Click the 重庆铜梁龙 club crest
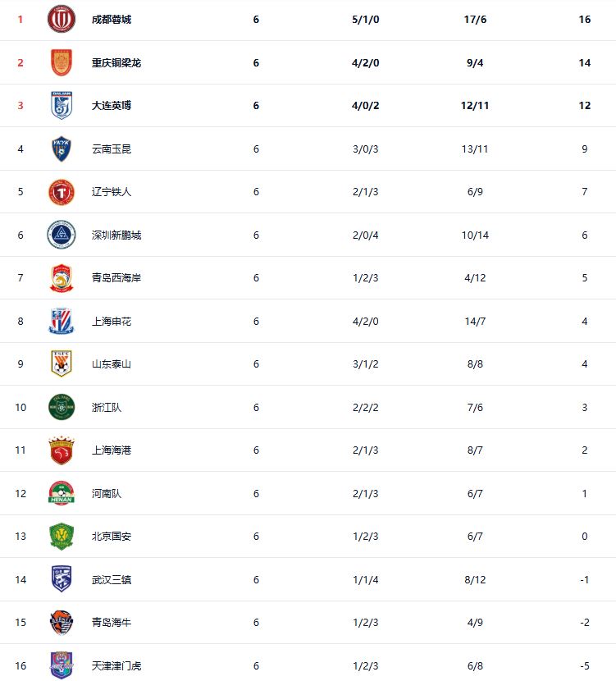This screenshot has width=616, height=681. pyautogui.click(x=62, y=62)
